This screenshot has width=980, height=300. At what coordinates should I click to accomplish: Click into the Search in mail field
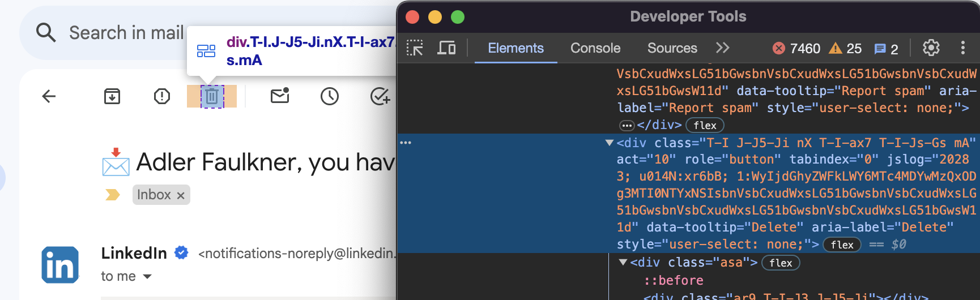(x=126, y=33)
